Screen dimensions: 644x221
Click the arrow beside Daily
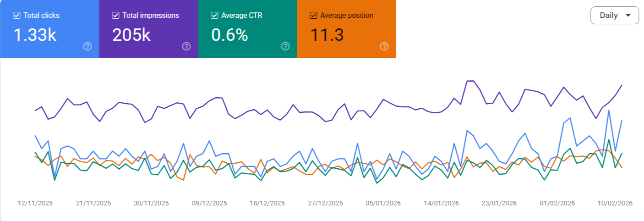628,16
